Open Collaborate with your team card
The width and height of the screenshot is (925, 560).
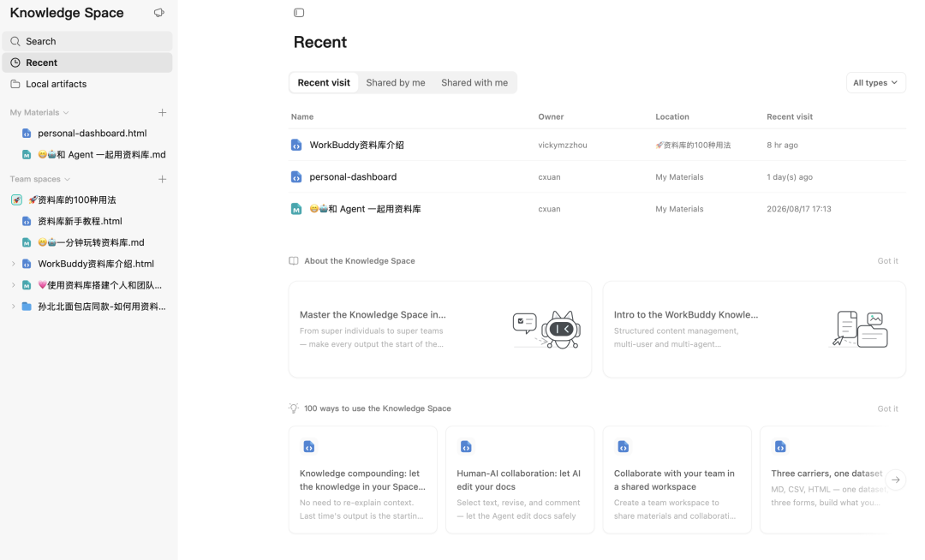click(677, 480)
